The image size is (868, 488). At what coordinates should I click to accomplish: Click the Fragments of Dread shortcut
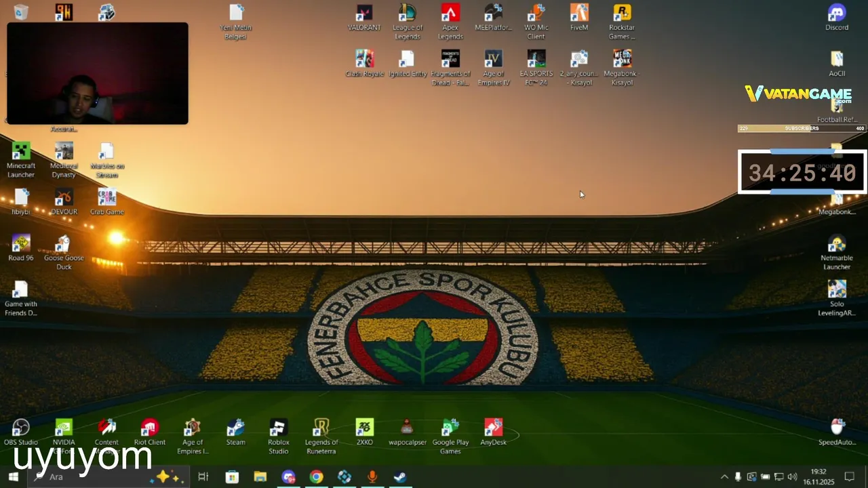coord(450,68)
